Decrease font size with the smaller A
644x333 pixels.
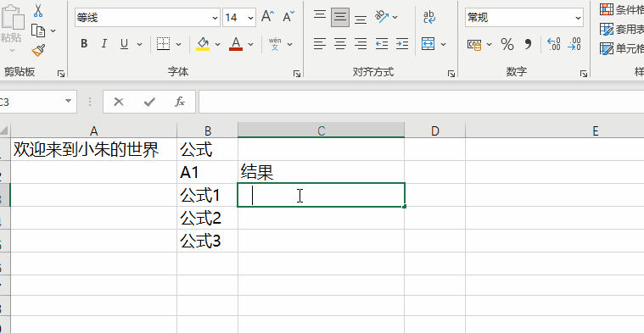click(288, 17)
